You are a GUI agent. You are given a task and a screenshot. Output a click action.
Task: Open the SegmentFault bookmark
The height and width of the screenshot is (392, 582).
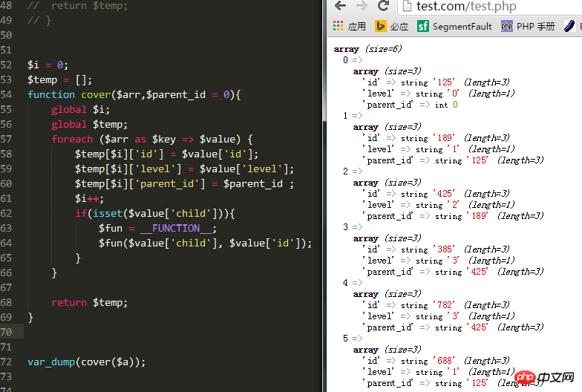pyautogui.click(x=454, y=27)
